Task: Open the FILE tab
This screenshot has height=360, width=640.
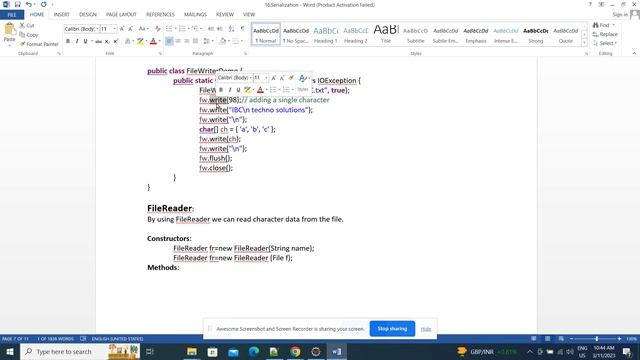Action: point(12,15)
